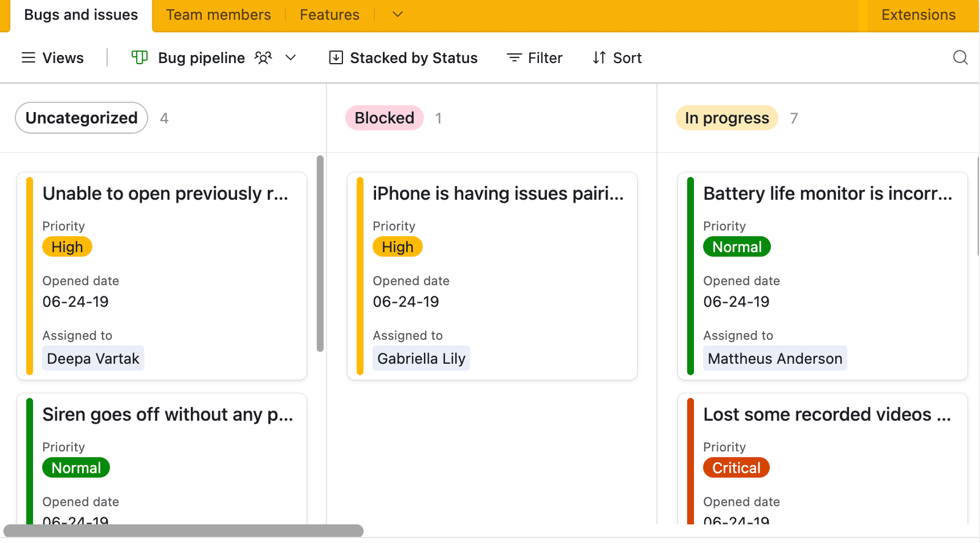Click the Uncategorized record count 4
980x543 pixels.
164,118
